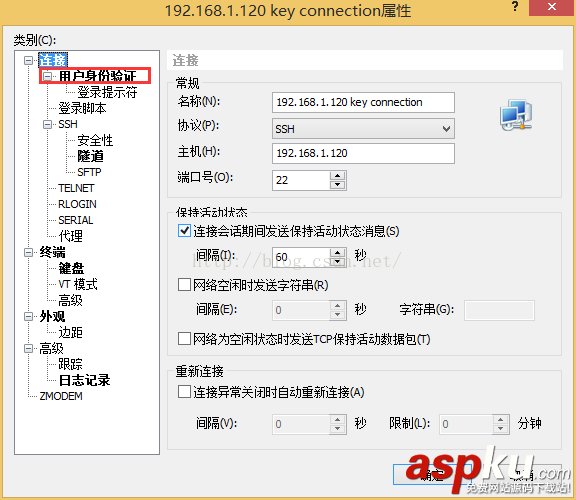
Task: Click the 名称 name input field
Action: coord(363,102)
